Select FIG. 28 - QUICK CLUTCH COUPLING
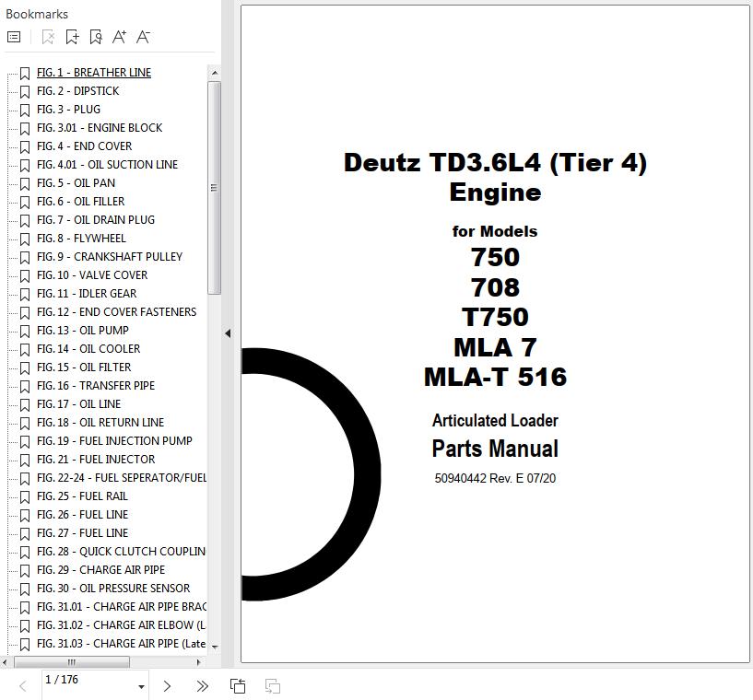 point(121,552)
